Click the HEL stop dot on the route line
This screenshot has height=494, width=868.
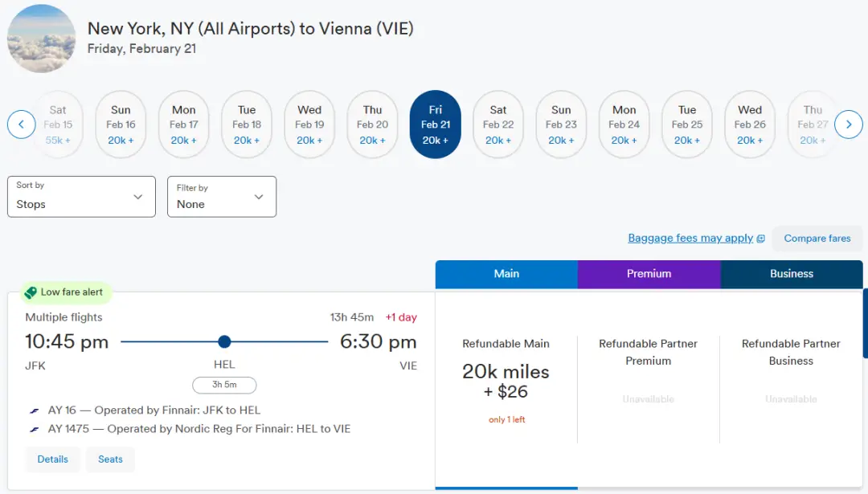[x=224, y=341]
